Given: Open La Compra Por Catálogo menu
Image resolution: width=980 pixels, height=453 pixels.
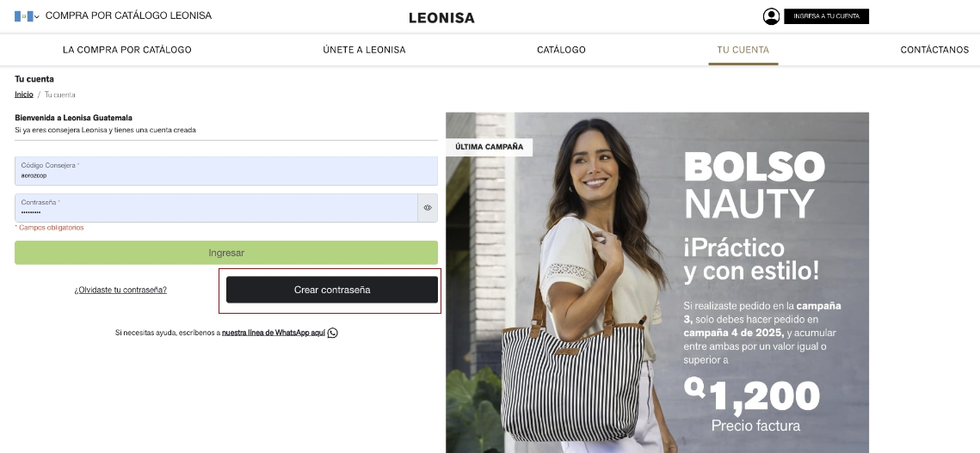Looking at the screenshot, I should (126, 50).
